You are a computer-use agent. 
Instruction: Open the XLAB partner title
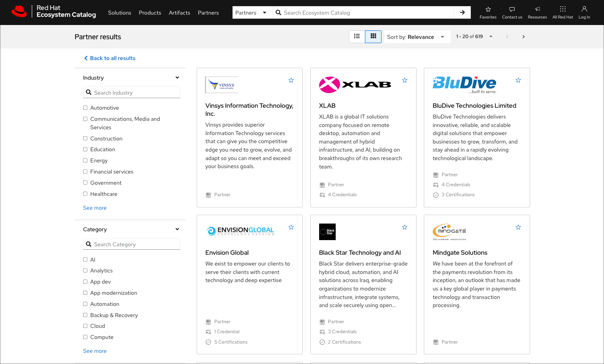327,106
